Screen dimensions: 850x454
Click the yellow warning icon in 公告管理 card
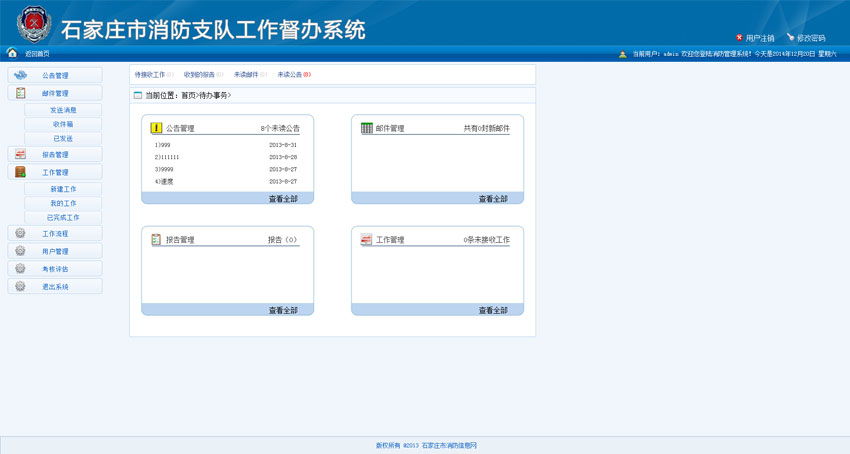coord(156,128)
